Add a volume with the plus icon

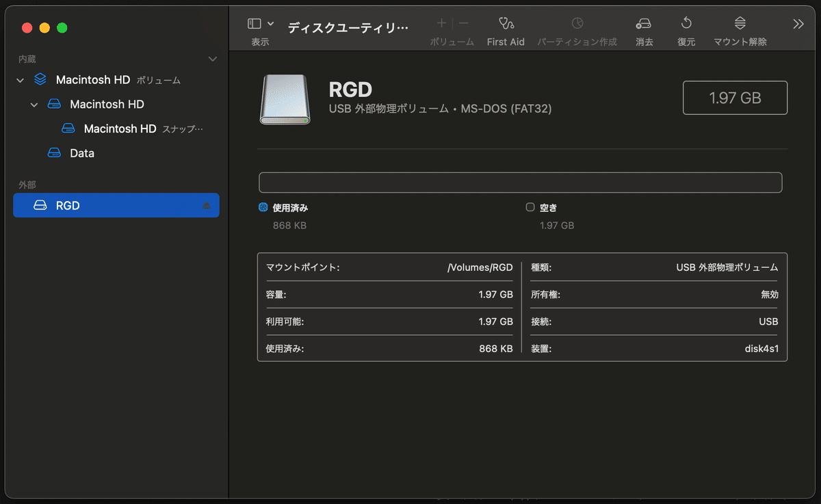pyautogui.click(x=441, y=23)
